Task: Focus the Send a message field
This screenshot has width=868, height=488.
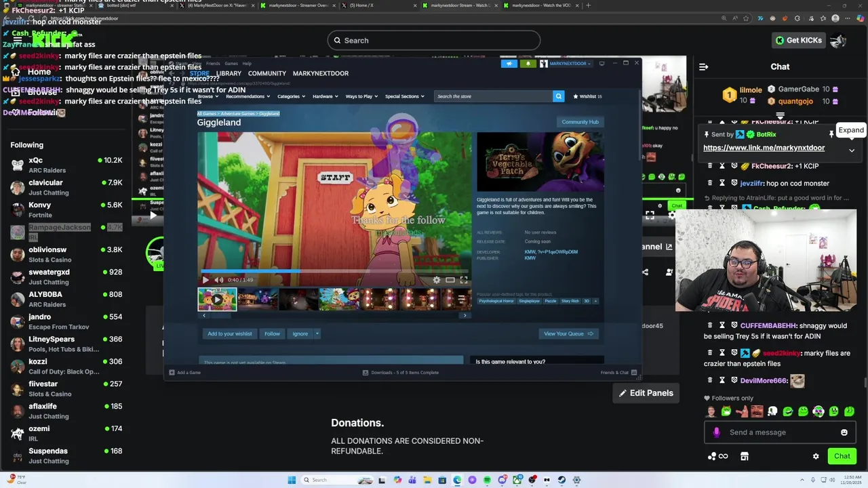Action: 780,432
